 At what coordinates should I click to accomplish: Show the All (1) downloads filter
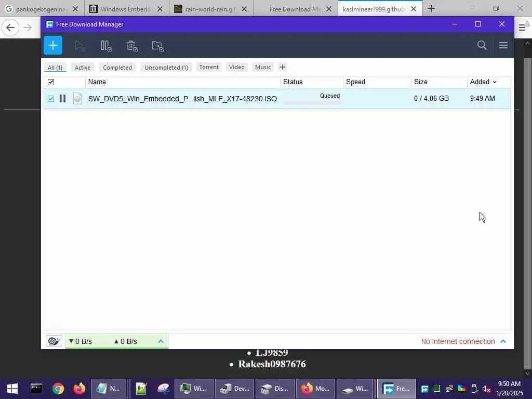pos(55,67)
